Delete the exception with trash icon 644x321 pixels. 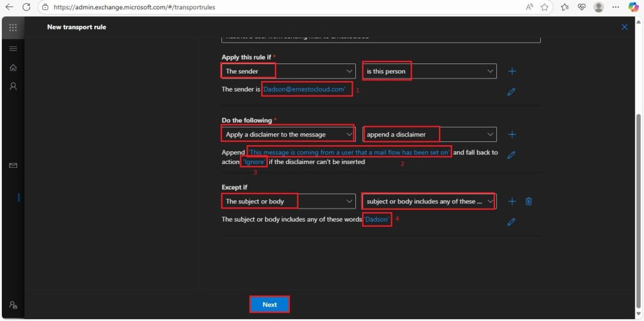click(528, 202)
